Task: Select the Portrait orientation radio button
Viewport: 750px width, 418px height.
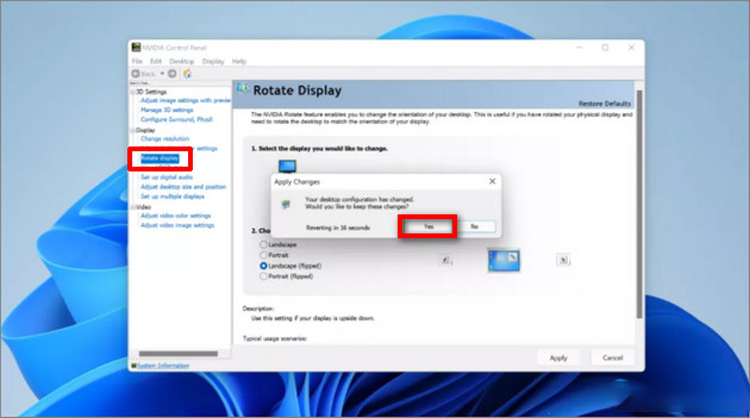Action: 263,255
